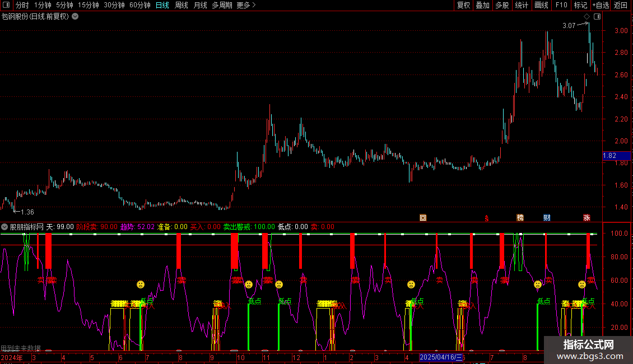Image resolution: width=633 pixels, height=364 pixels.
Task: Click the blue 1.82 price label on axis
Action: [x=610, y=155]
